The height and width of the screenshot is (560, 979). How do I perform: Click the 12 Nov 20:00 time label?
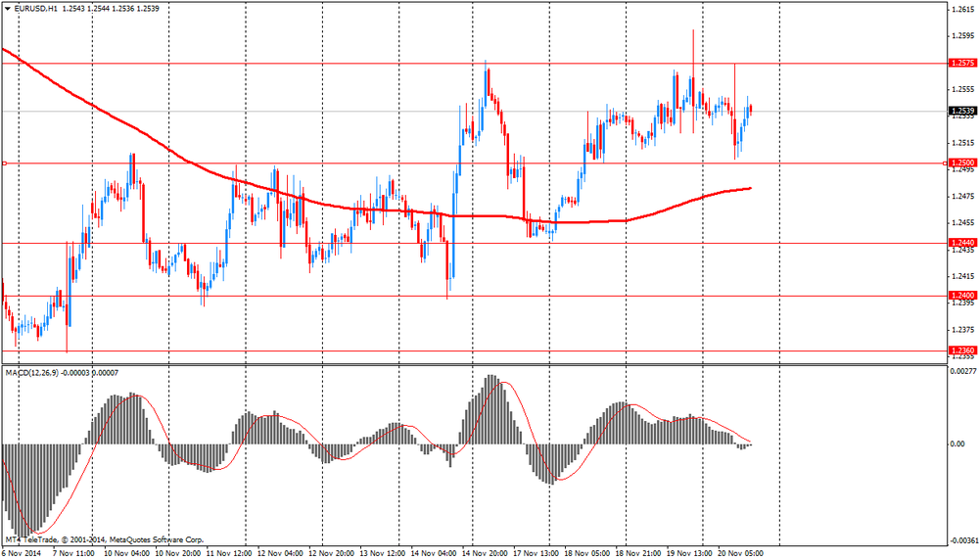tap(331, 553)
